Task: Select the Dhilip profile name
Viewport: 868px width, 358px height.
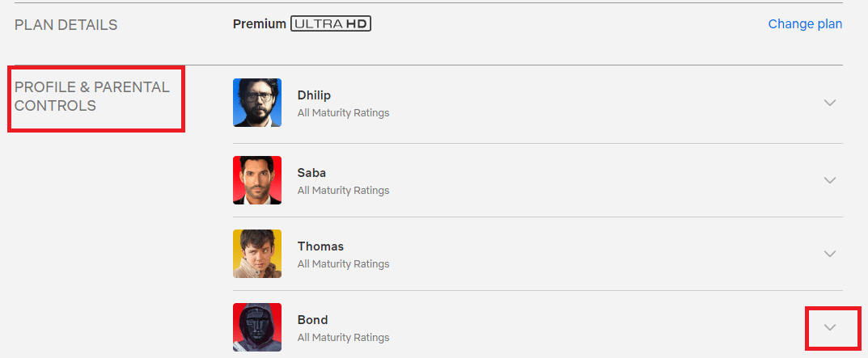Action: click(314, 95)
